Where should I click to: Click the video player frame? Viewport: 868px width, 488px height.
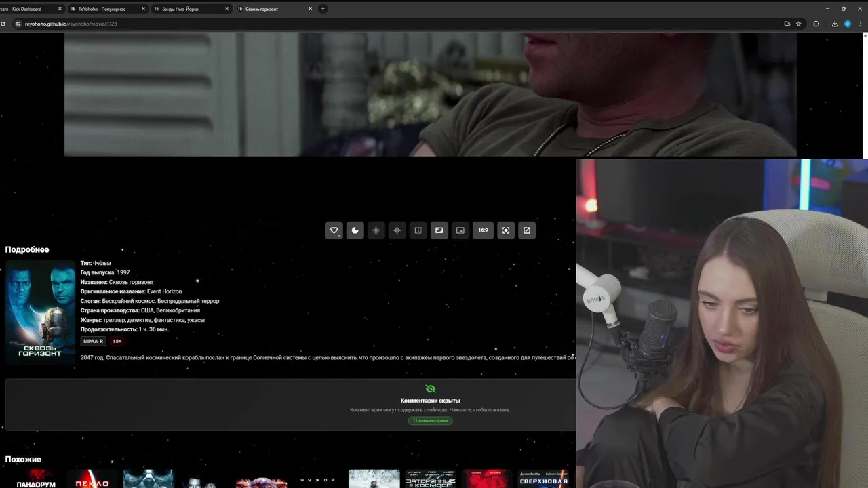(x=430, y=94)
